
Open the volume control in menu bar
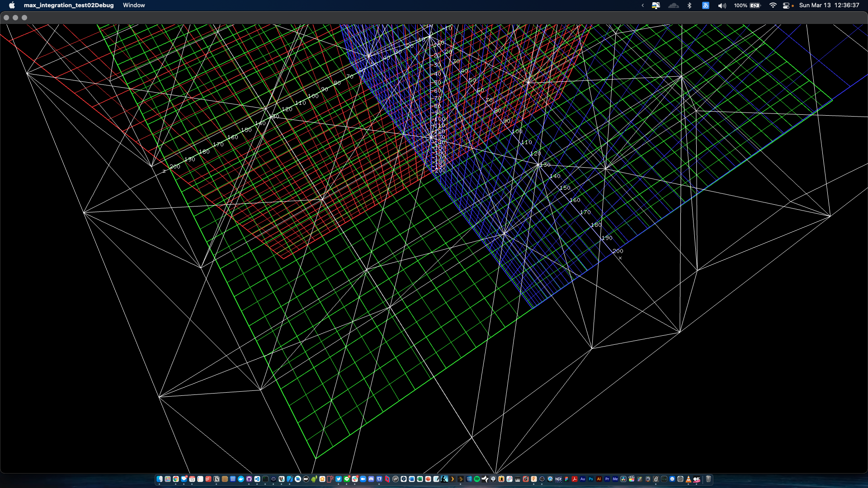coord(722,5)
